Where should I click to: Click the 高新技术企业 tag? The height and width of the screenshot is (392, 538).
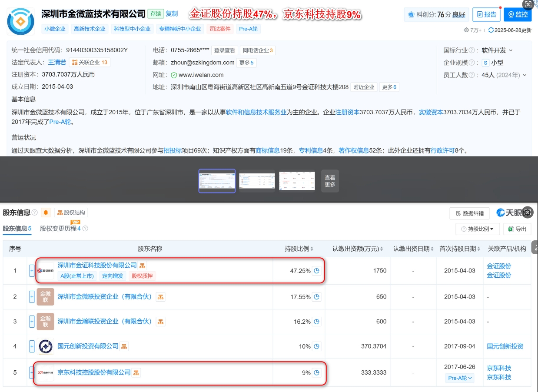pos(90,29)
